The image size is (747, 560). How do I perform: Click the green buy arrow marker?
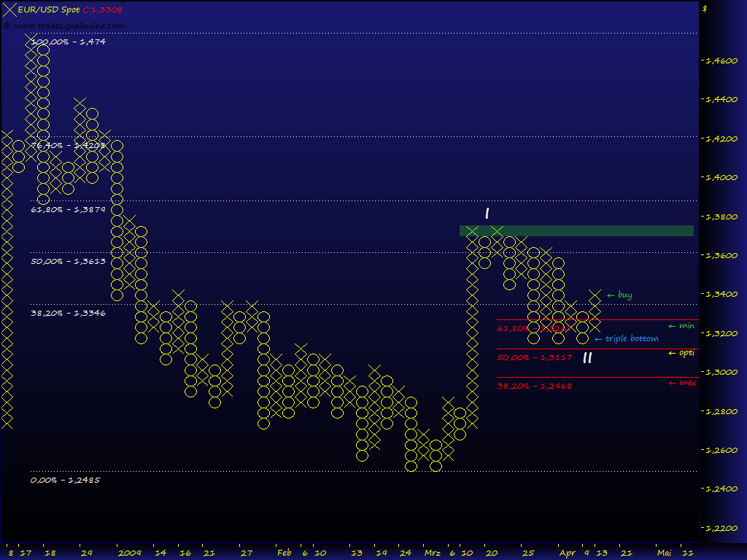tap(619, 295)
